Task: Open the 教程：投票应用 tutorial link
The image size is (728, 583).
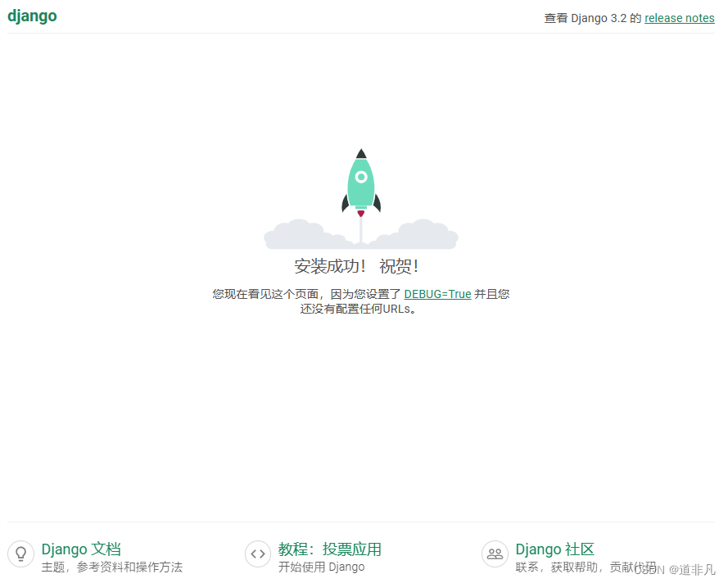Action: point(330,549)
